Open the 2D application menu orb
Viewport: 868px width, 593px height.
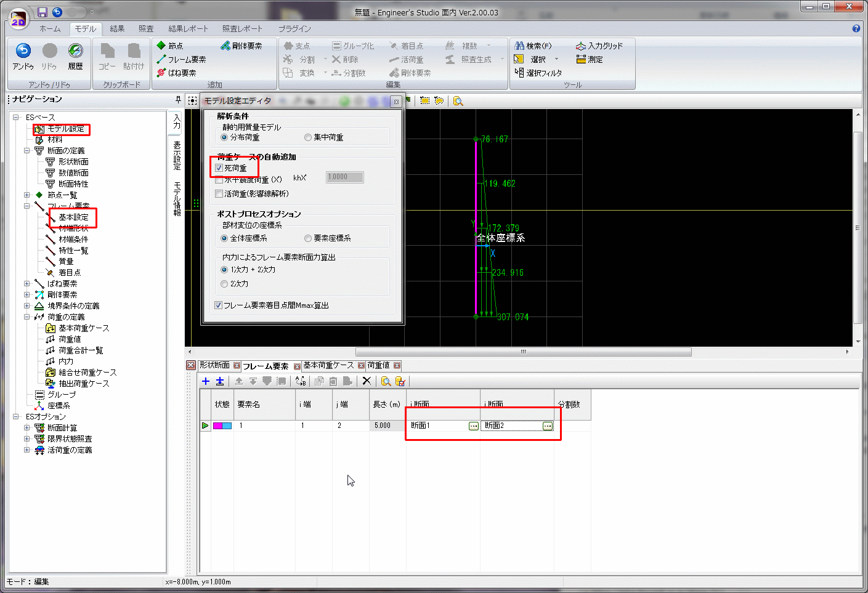(18, 18)
